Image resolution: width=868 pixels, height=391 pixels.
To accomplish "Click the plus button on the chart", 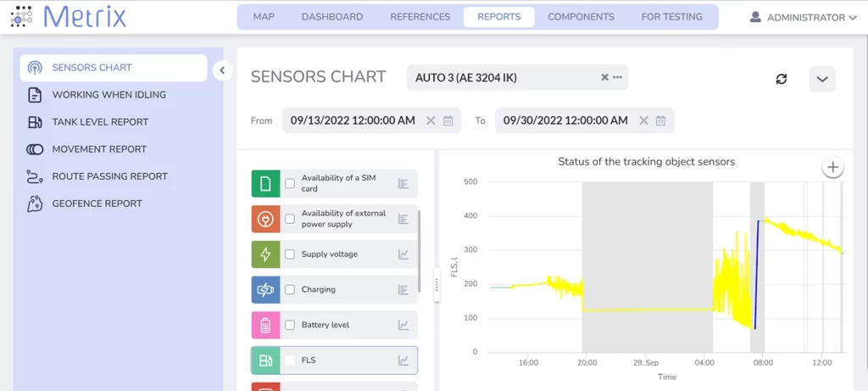I will coord(832,167).
